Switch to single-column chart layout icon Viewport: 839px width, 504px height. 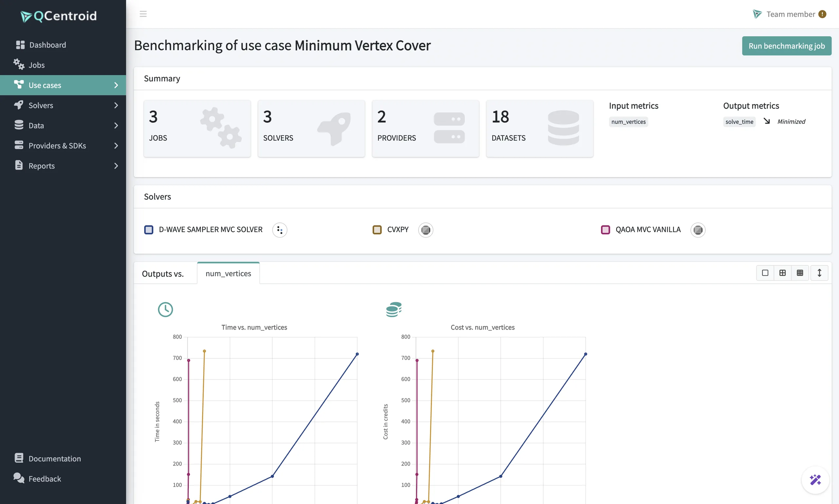[765, 273]
